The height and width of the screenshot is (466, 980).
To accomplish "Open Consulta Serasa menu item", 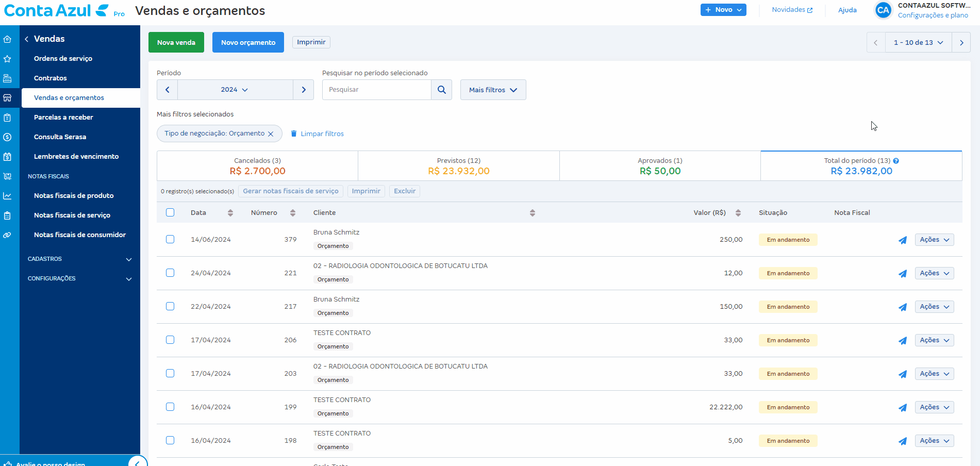I will tap(60, 137).
